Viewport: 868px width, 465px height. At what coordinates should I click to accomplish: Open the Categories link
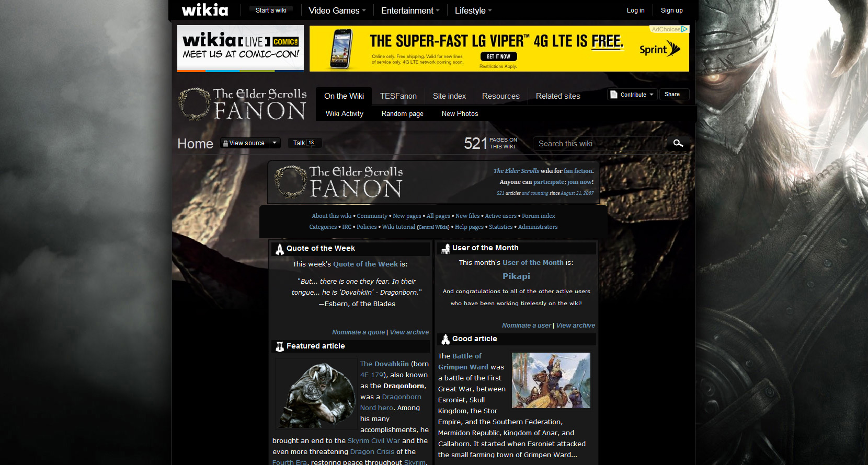coord(323,227)
